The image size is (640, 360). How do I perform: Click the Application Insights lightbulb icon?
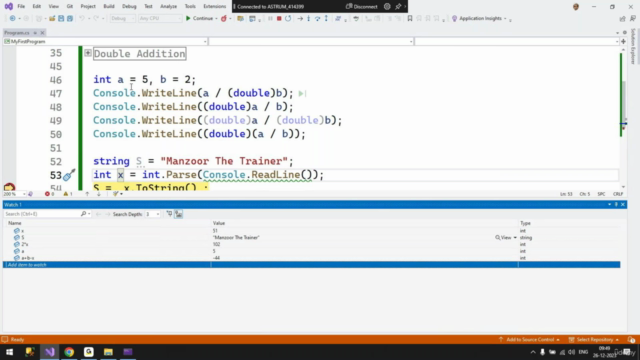pyautogui.click(x=454, y=18)
